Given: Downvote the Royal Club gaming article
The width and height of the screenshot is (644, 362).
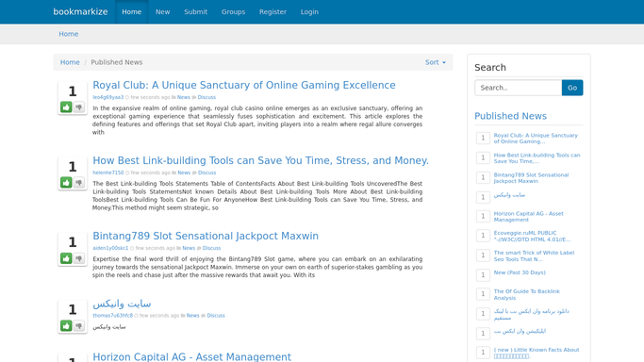Looking at the screenshot, I should pyautogui.click(x=79, y=107).
